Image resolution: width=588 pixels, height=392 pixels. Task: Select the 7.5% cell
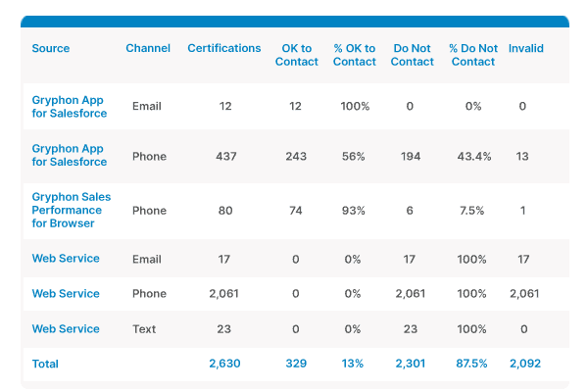pyautogui.click(x=471, y=211)
